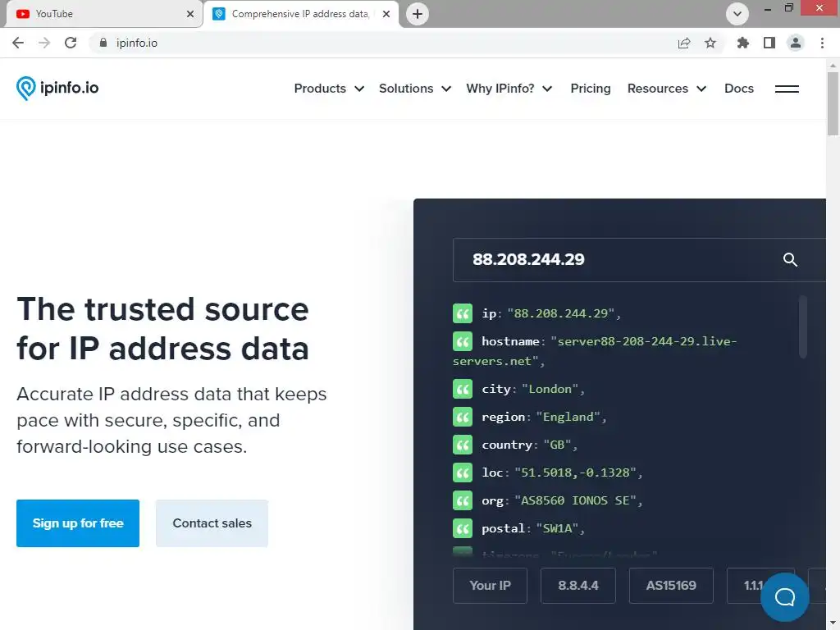Click the loc value "51.5018,-0.1328"
Viewport: 840px width, 630px height.
(x=575, y=472)
